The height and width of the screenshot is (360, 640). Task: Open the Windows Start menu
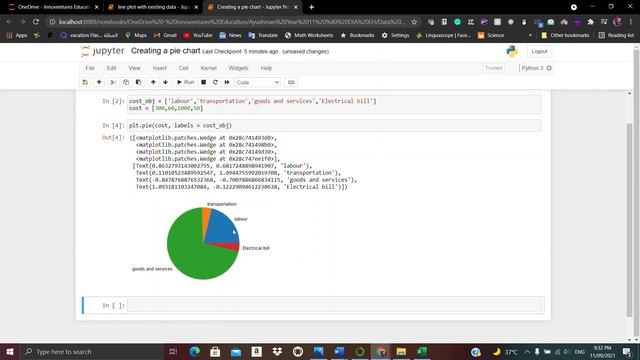coord(10,351)
